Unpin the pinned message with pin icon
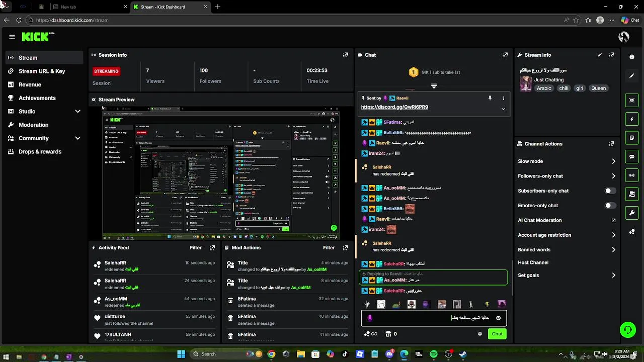The height and width of the screenshot is (362, 644). click(490, 98)
